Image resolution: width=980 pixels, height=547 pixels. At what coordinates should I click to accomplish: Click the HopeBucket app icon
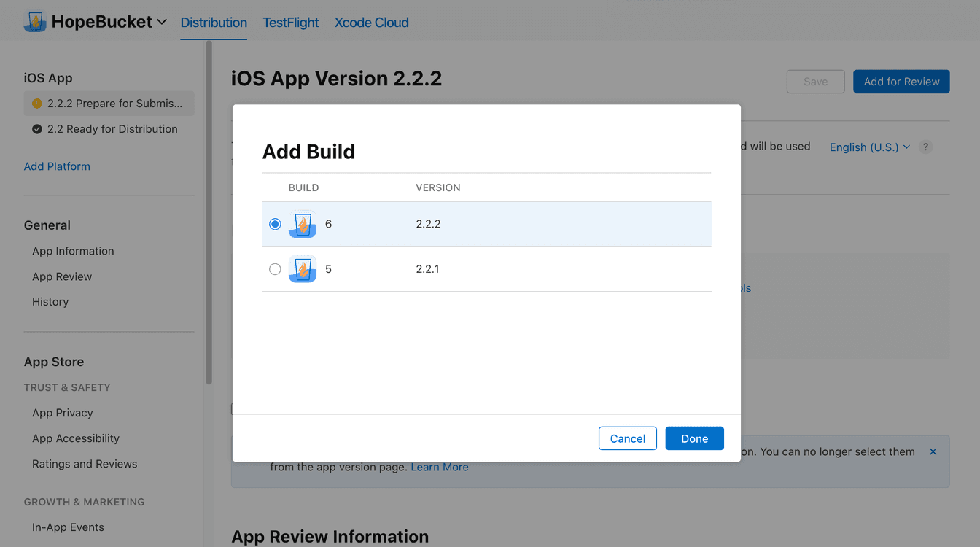point(34,21)
